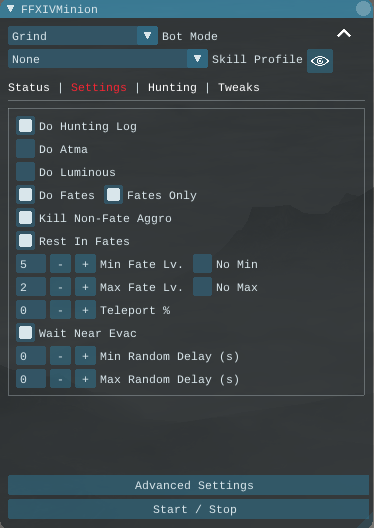
Task: Decrease Min Random Delay with minus button
Action: coord(60,356)
